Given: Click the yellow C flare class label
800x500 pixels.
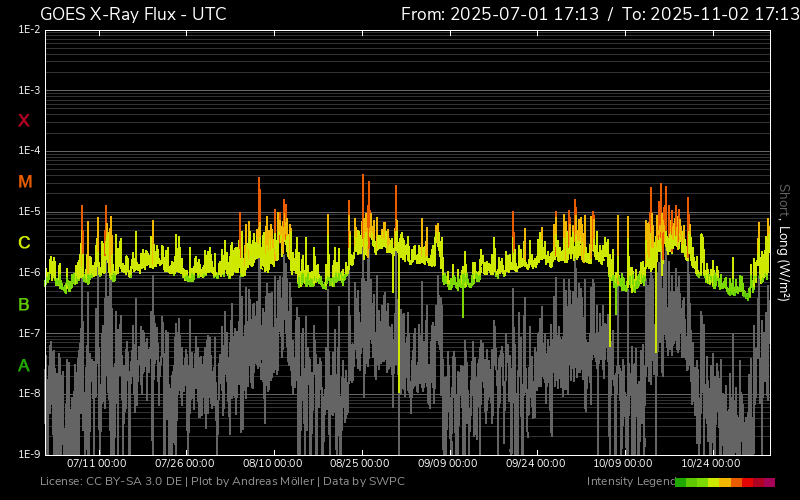Looking at the screenshot, I should click(24, 243).
